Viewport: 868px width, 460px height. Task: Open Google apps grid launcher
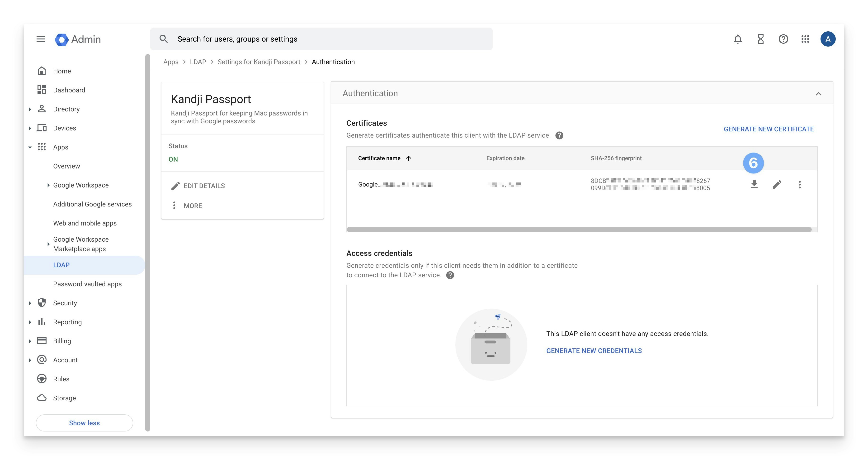click(805, 39)
